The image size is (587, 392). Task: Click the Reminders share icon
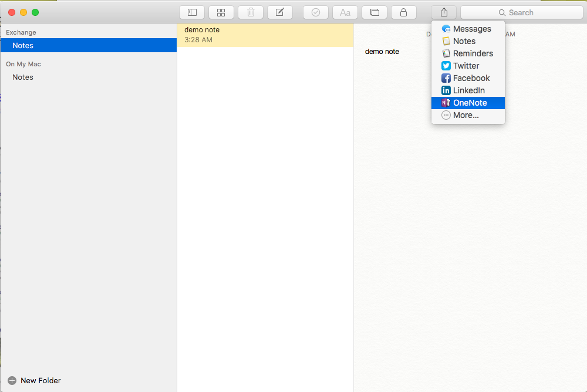446,53
